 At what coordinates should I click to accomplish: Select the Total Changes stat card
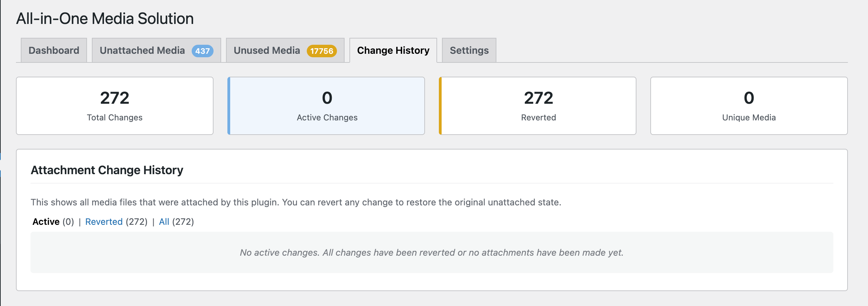point(115,106)
